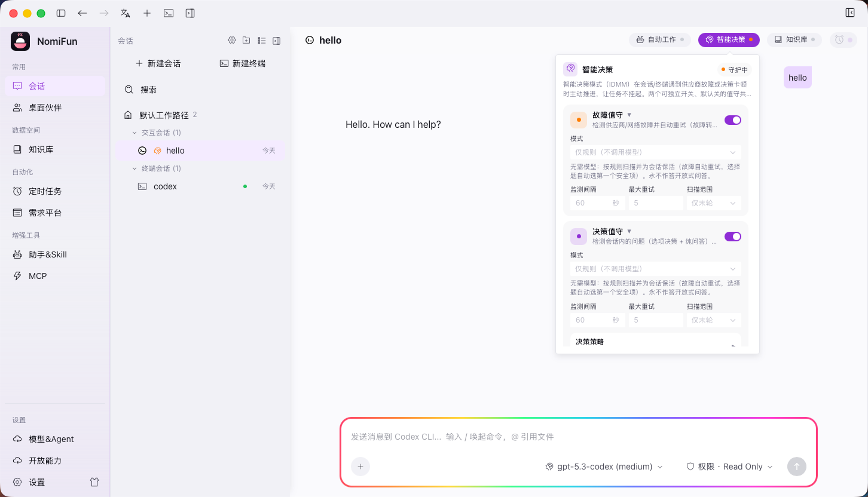Image resolution: width=868 pixels, height=497 pixels.
Task: Open 知识库 in the left sidebar
Action: (55, 149)
